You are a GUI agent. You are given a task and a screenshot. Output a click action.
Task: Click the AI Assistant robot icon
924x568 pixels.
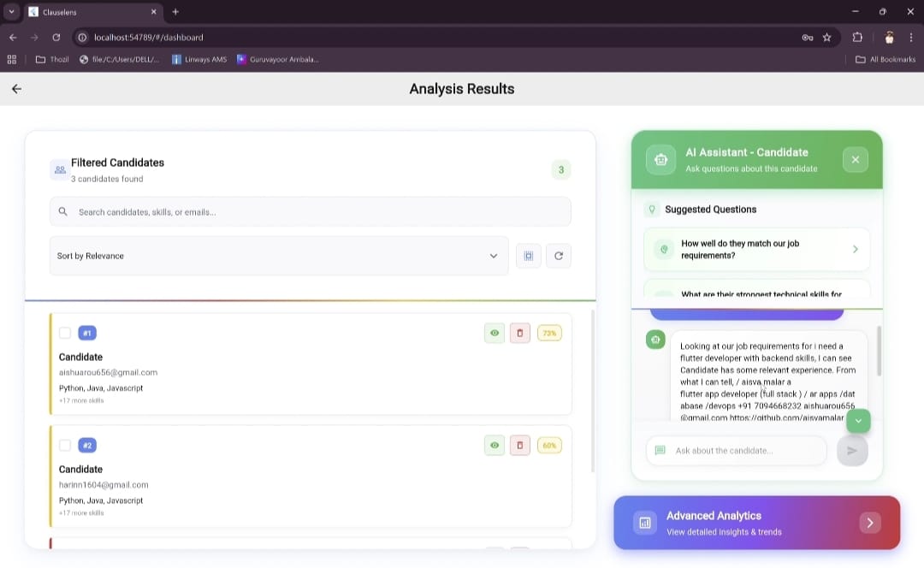pyautogui.click(x=660, y=160)
